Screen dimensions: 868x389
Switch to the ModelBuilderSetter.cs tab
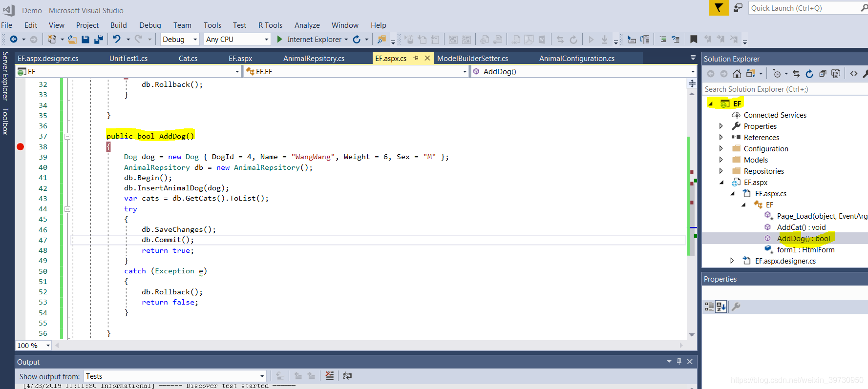tap(472, 59)
